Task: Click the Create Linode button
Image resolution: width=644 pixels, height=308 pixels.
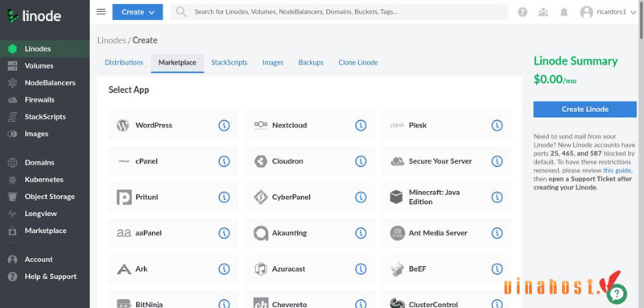Action: (x=585, y=110)
